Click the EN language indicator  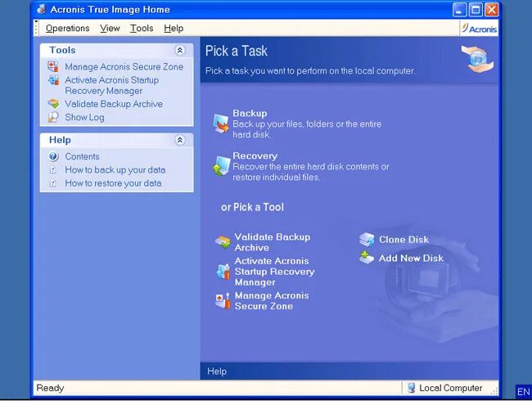point(523,392)
